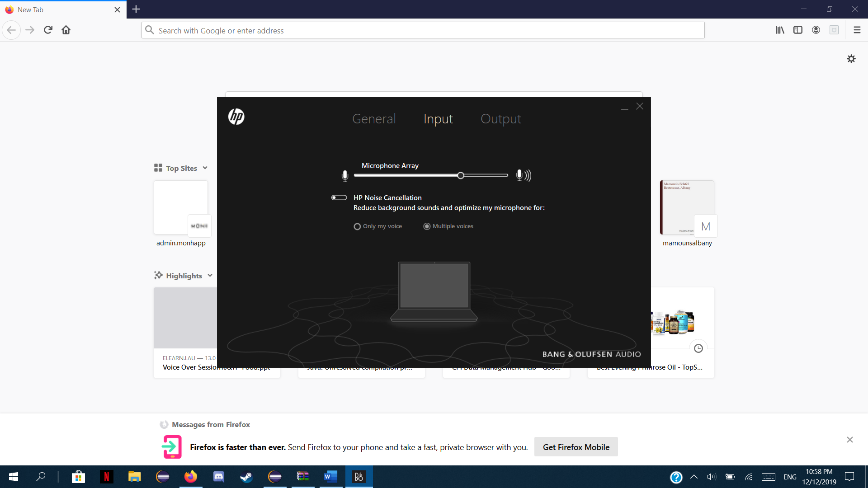
Task: Select Multiple voices option
Action: (427, 226)
